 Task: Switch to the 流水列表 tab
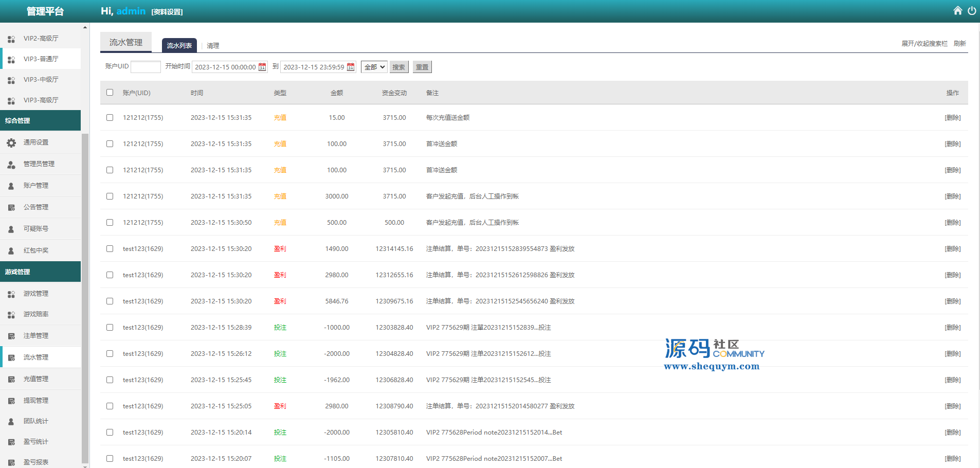point(179,45)
